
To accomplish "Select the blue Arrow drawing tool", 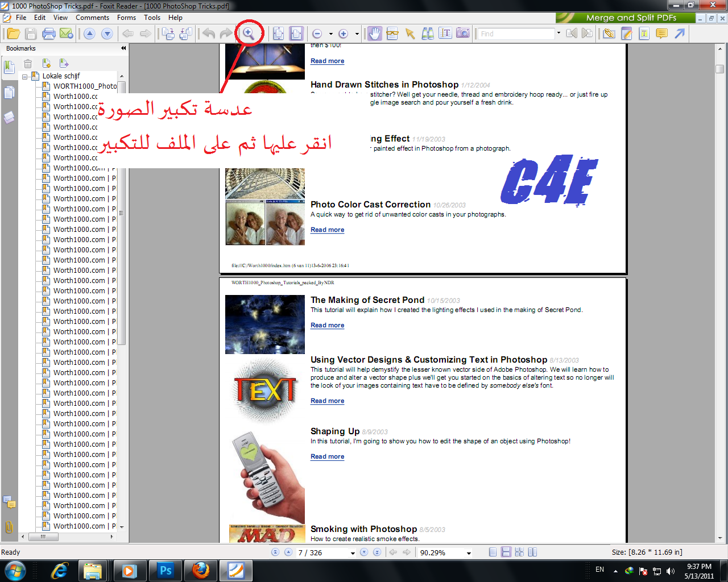I will coord(680,34).
